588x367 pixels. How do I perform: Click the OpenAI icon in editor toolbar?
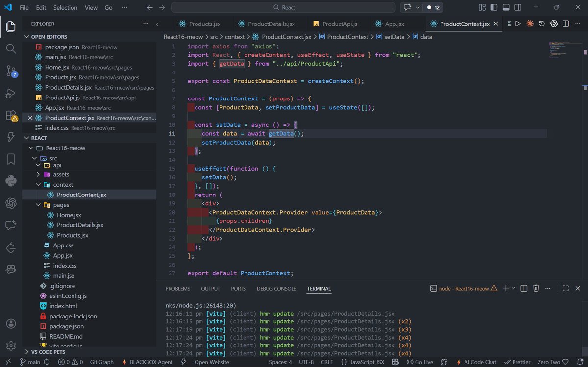pos(554,24)
